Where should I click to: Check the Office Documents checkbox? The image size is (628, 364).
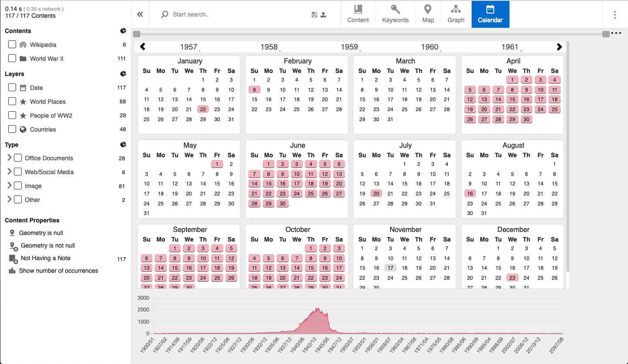(x=18, y=158)
